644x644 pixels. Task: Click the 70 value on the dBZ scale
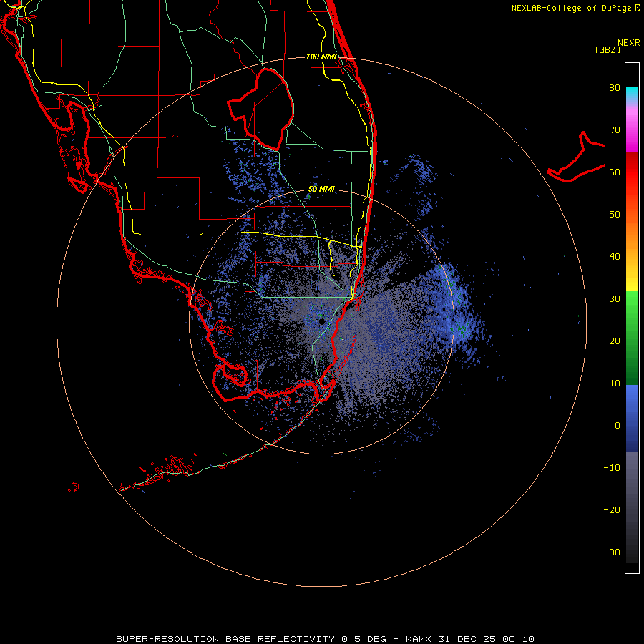coord(615,130)
